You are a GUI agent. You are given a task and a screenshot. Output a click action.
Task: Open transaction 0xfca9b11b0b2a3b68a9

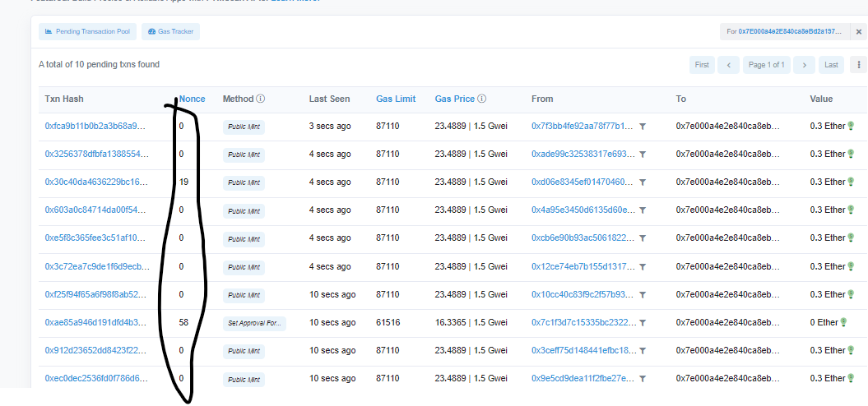(x=95, y=126)
